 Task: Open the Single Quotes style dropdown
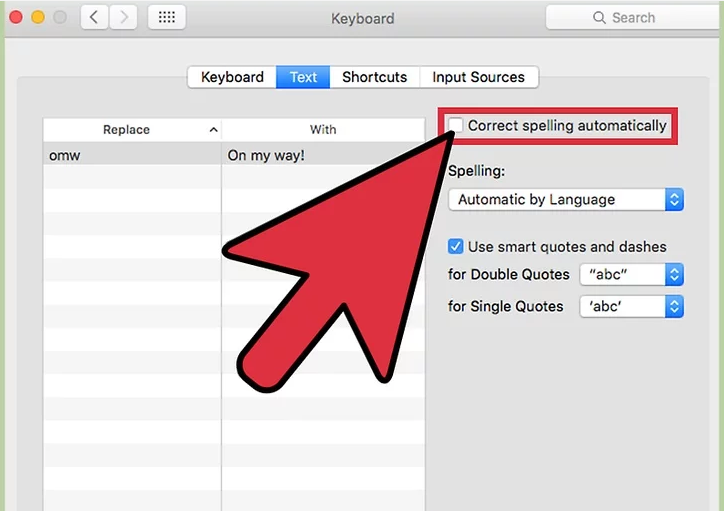(631, 307)
